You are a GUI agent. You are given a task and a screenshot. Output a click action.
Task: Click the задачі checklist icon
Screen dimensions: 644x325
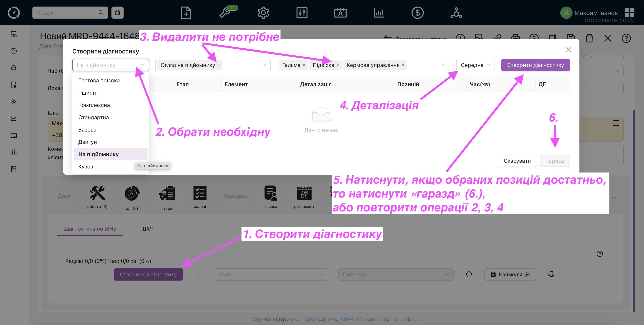click(200, 193)
